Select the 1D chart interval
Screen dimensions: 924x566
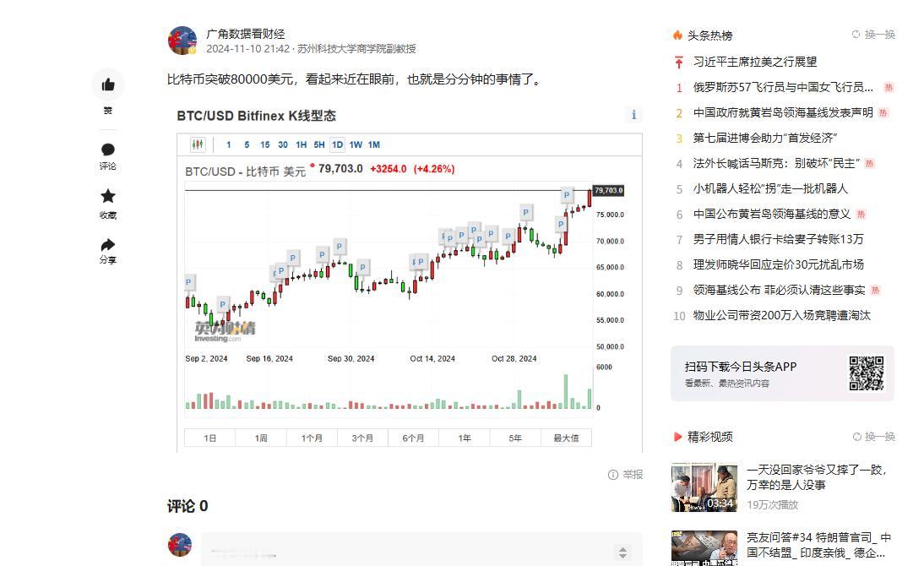coord(338,144)
